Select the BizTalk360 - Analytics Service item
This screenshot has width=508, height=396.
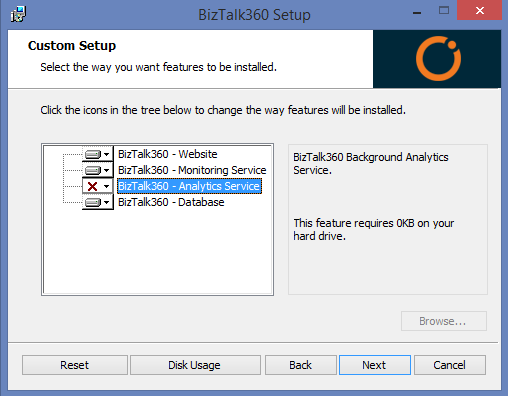pyautogui.click(x=189, y=186)
